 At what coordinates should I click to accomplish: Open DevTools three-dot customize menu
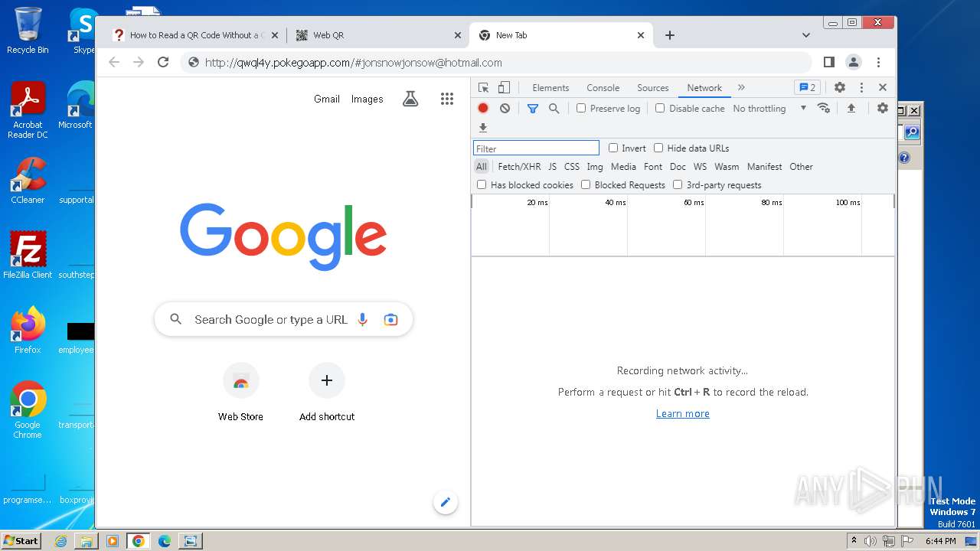[x=861, y=87]
